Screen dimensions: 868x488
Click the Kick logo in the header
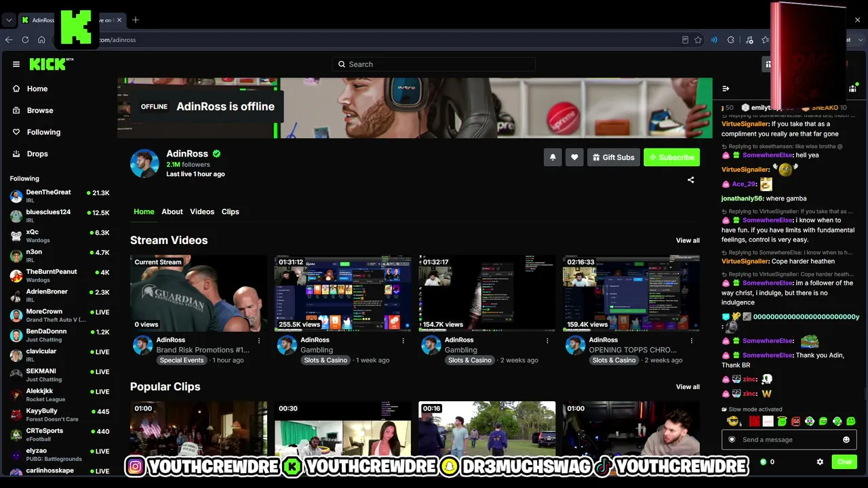[x=51, y=64]
